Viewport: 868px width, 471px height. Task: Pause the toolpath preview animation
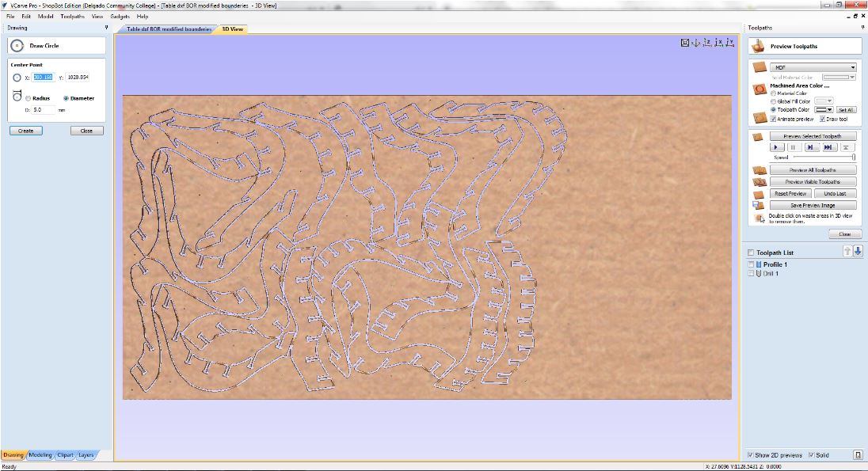(794, 147)
